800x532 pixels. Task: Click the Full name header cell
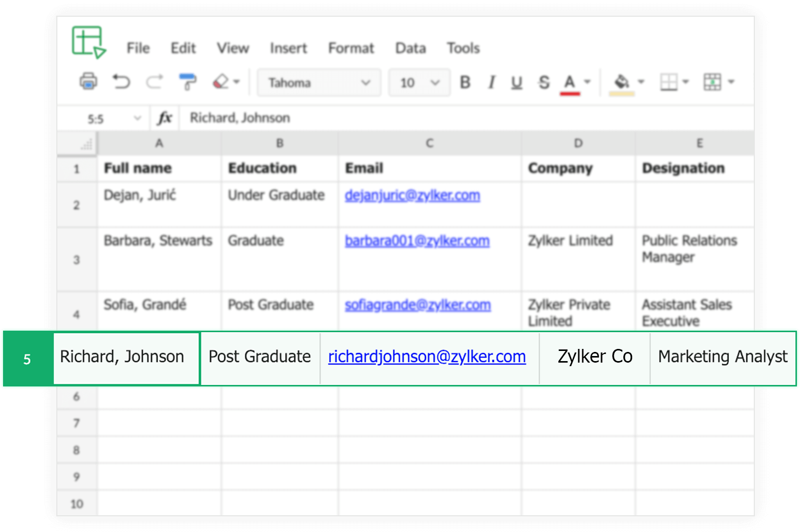point(159,168)
